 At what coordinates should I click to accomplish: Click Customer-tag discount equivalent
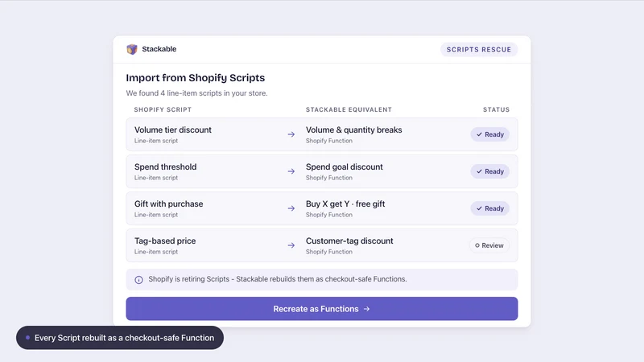coord(349,241)
